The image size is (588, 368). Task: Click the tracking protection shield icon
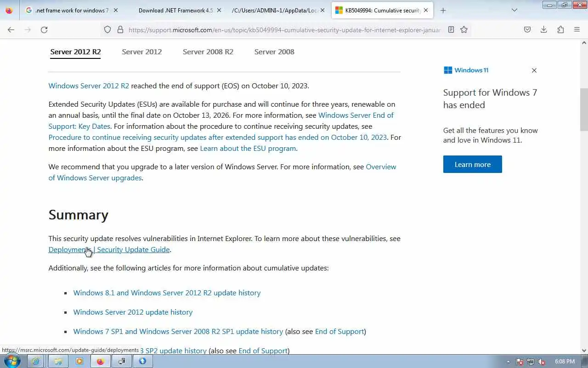[x=107, y=29]
